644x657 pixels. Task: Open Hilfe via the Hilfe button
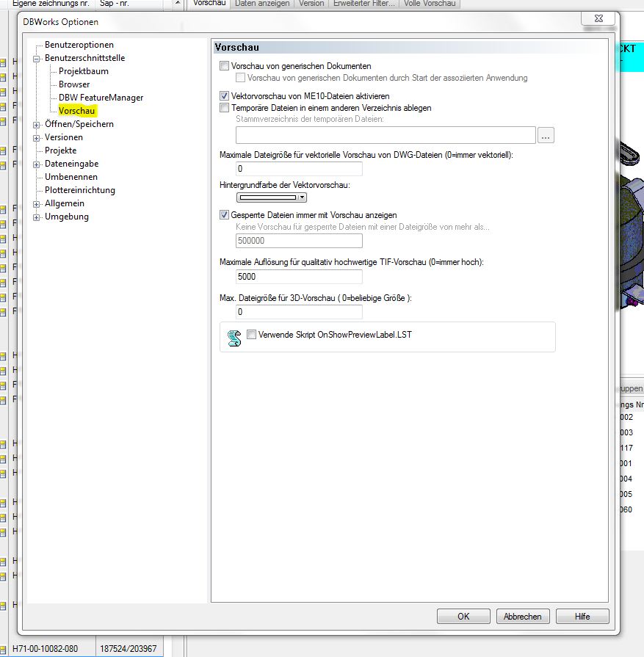click(582, 617)
